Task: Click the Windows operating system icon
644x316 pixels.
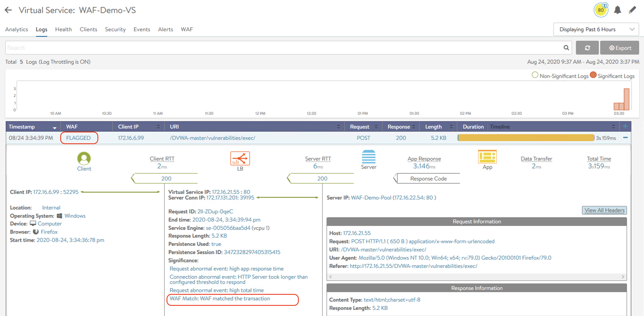Action: pyautogui.click(x=59, y=216)
